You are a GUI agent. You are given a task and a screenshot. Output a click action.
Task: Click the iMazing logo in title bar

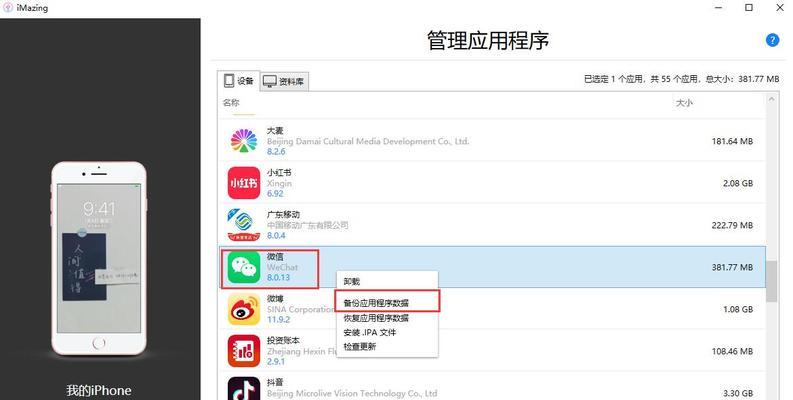[8, 8]
